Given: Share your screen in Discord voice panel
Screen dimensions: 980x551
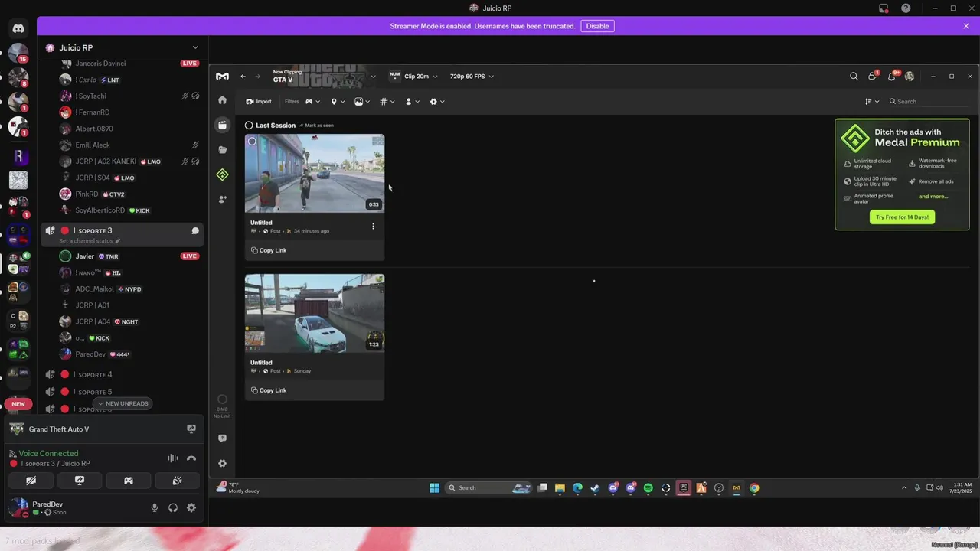Looking at the screenshot, I should point(80,481).
